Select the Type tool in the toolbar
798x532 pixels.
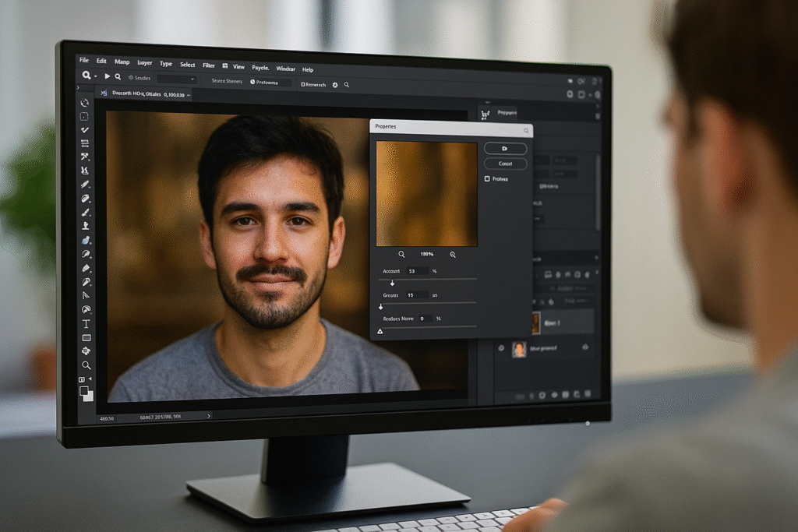point(86,323)
